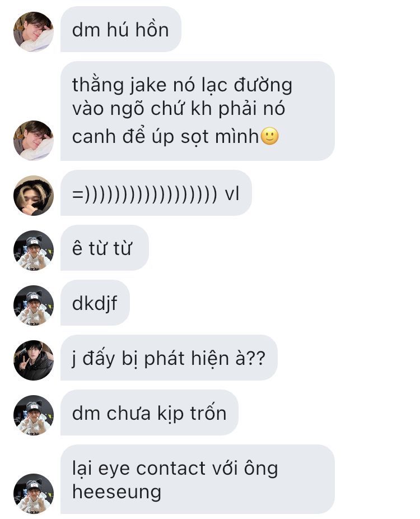Open the avatar next to the "heeseung" message
This screenshot has height=519, width=420.
34,494
